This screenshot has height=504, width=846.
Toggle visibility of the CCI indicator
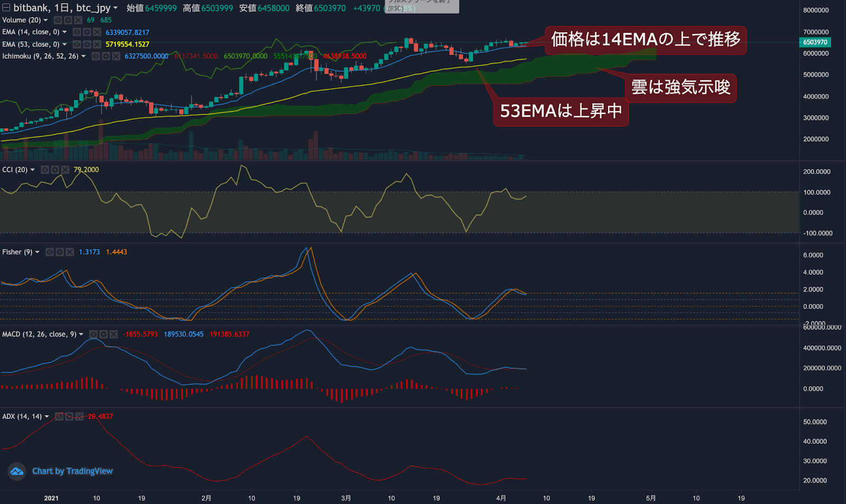click(x=45, y=170)
